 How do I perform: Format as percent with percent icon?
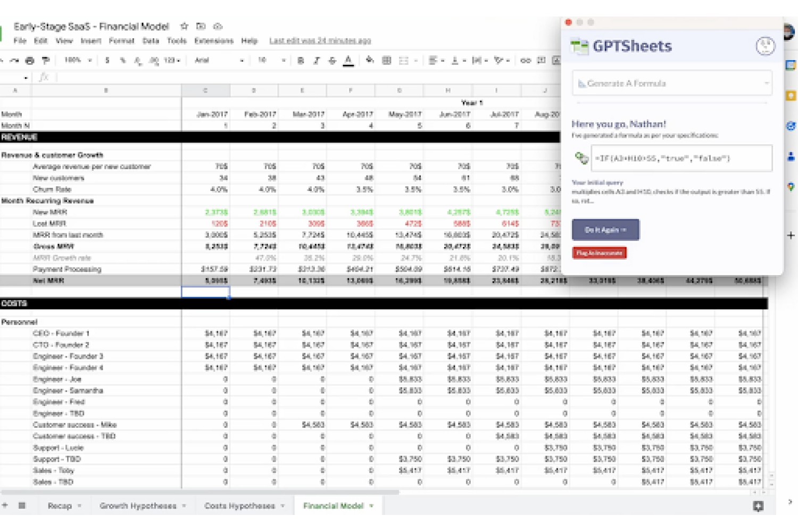(123, 61)
